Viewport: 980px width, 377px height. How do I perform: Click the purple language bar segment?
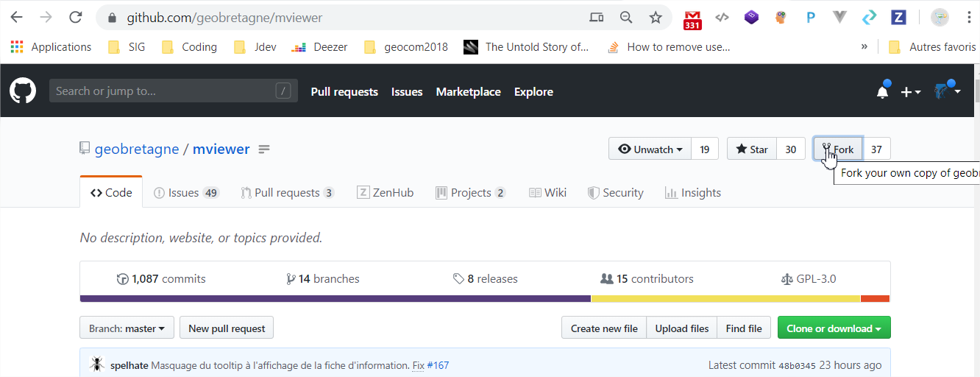335,299
